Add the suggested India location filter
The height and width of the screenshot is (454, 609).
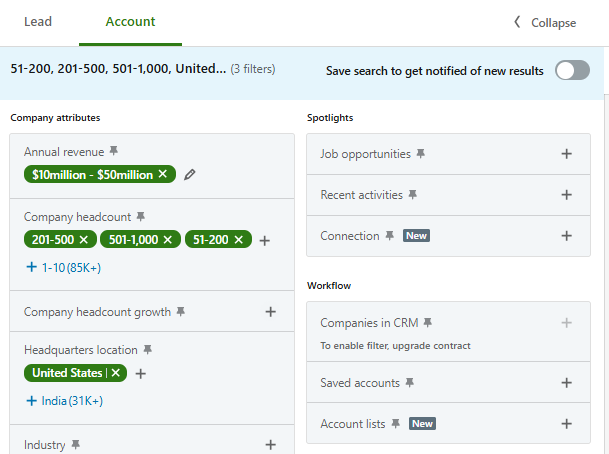click(x=64, y=401)
